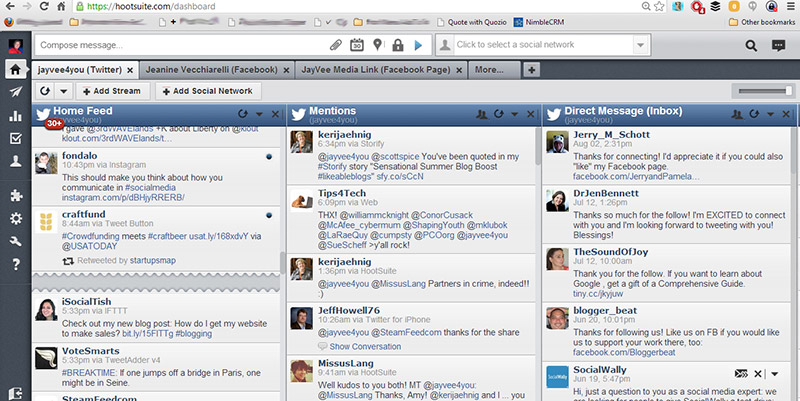The height and width of the screenshot is (401, 800).
Task: Open Mentions stream options dropdown
Action: [515, 114]
